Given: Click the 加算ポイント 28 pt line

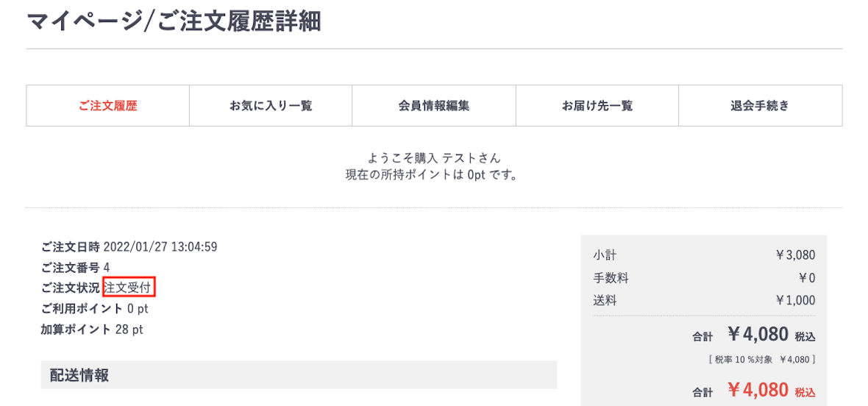Looking at the screenshot, I should pos(92,330).
